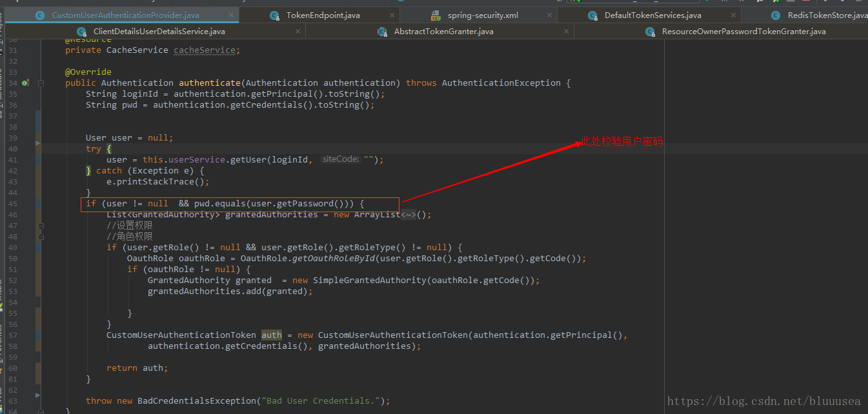Screen dimensions: 868x414
Task: Click the //角色权限 comment line
Action: 130,237
